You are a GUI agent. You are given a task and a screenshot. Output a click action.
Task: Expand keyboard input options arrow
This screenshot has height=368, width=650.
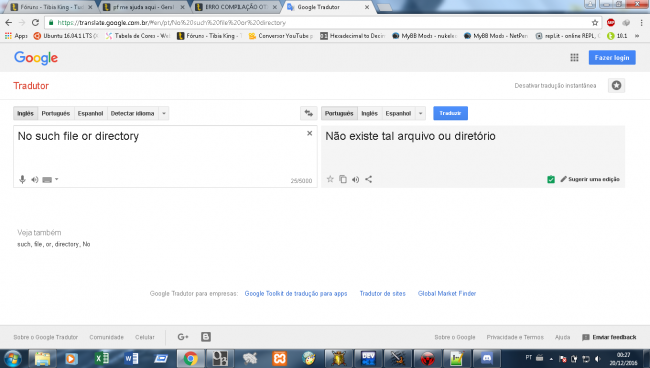click(57, 179)
